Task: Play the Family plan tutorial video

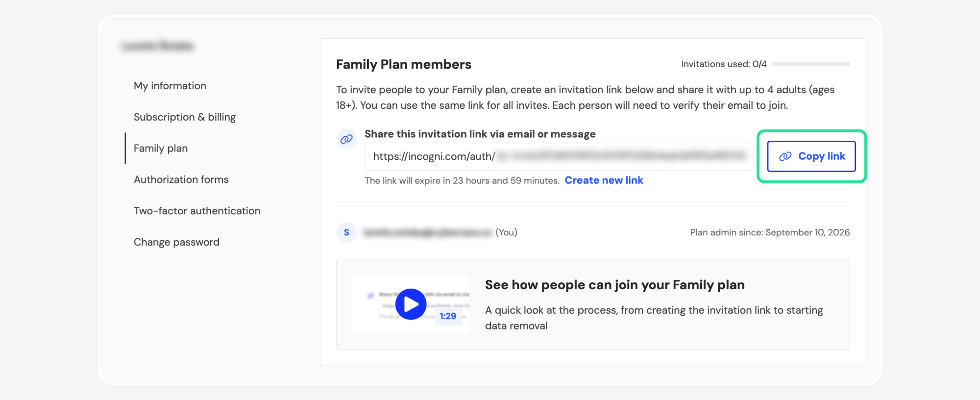Action: (411, 304)
